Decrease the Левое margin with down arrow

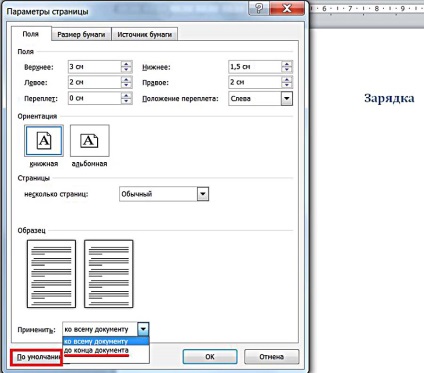coord(126,85)
